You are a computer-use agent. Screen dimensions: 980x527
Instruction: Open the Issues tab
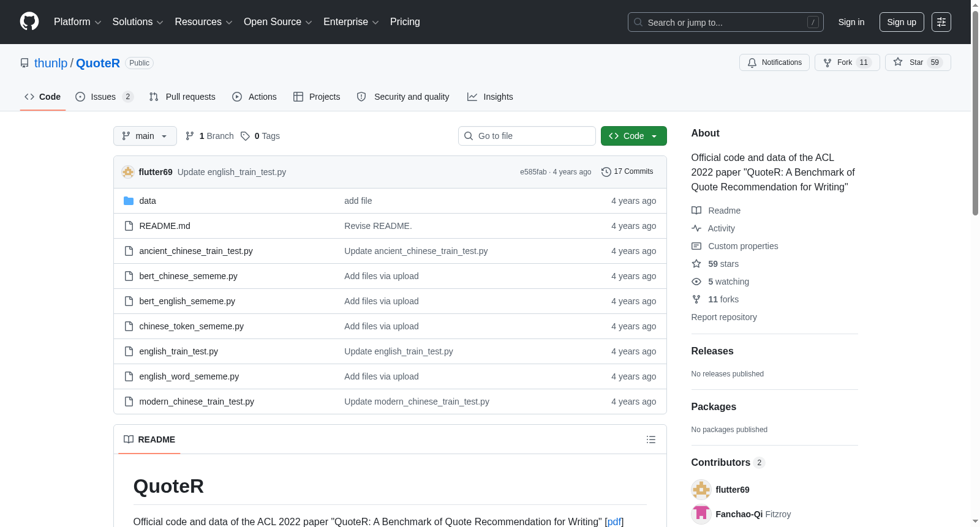pyautogui.click(x=104, y=97)
